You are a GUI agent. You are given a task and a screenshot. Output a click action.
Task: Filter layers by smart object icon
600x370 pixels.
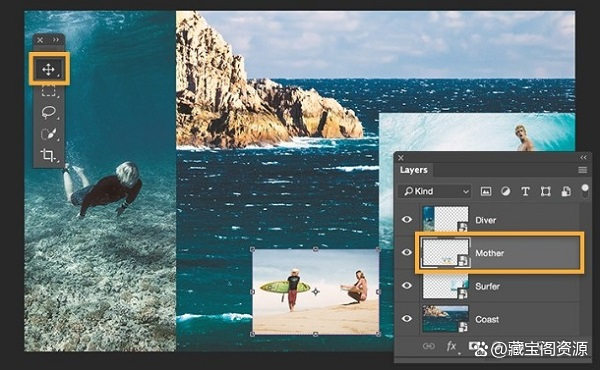[x=566, y=191]
